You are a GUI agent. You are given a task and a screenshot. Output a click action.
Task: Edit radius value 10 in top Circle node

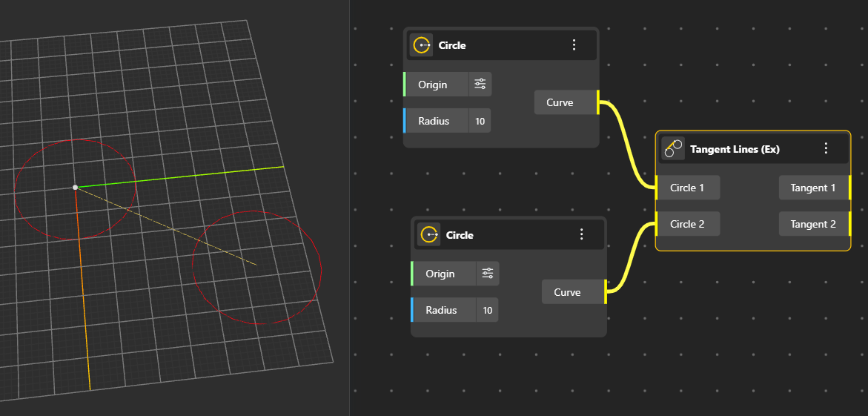[480, 121]
